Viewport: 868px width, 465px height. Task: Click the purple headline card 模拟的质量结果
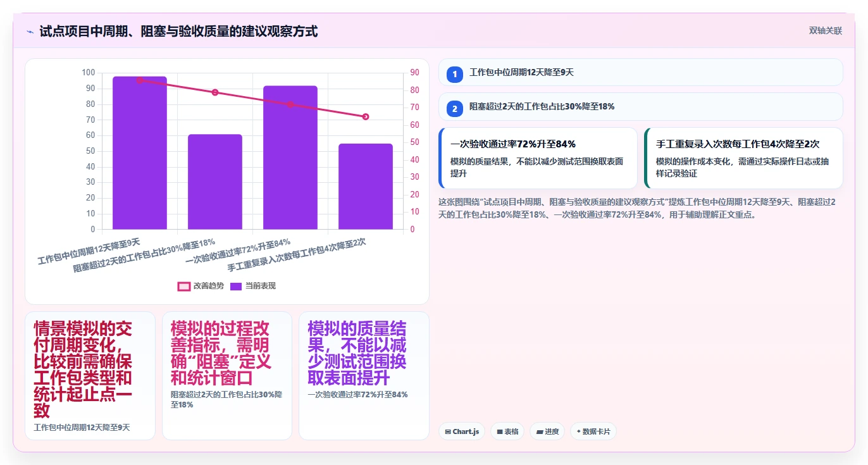(364, 376)
